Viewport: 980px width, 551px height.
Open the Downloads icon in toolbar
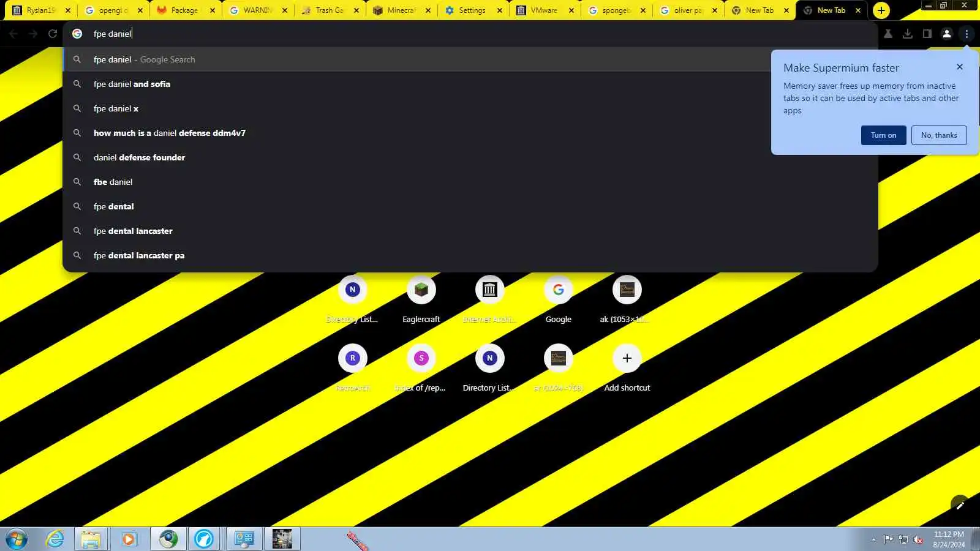point(908,34)
